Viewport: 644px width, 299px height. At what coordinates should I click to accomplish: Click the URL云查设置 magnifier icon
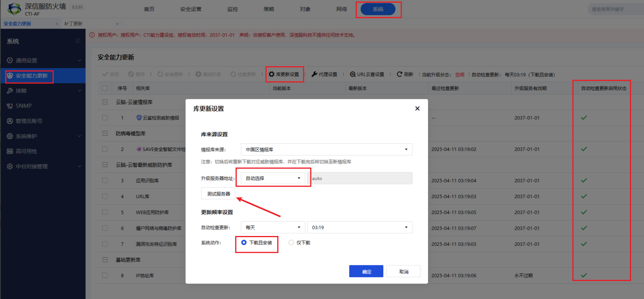pyautogui.click(x=353, y=74)
